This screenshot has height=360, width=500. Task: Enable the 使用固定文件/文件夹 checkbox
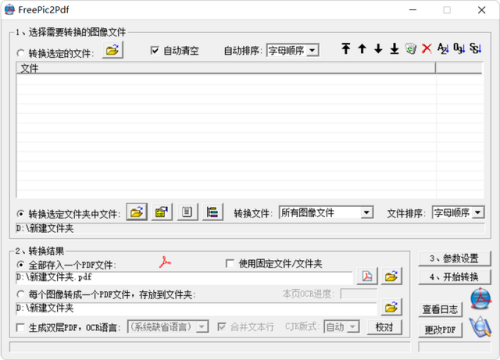pos(230,263)
